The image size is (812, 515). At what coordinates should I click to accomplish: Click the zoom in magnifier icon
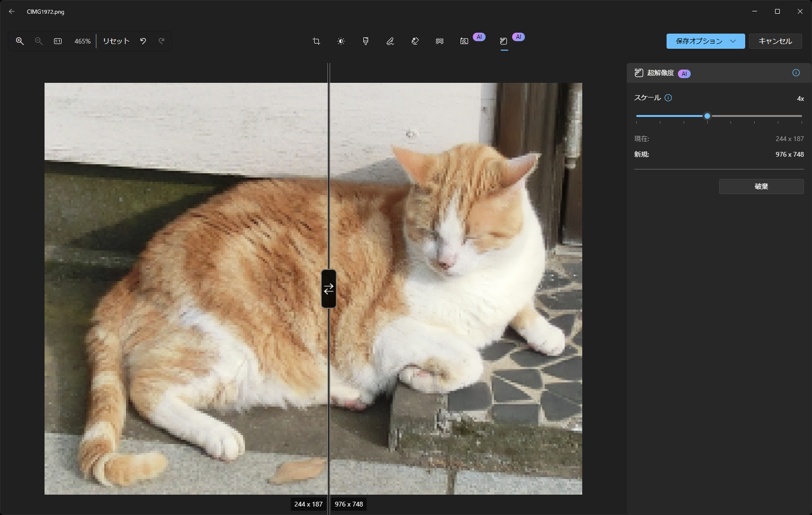tap(19, 41)
